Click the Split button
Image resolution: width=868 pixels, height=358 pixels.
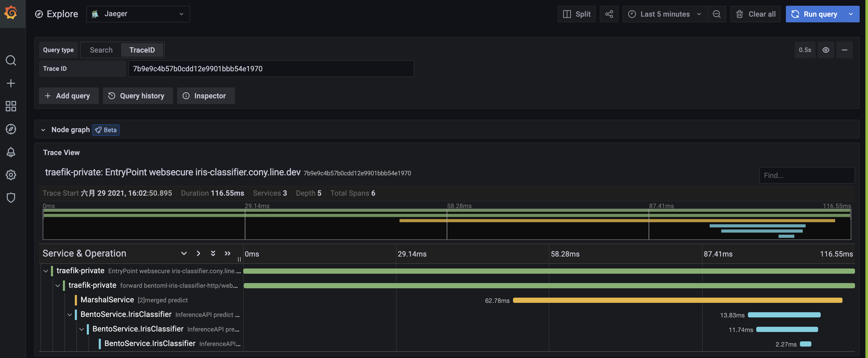coord(576,14)
